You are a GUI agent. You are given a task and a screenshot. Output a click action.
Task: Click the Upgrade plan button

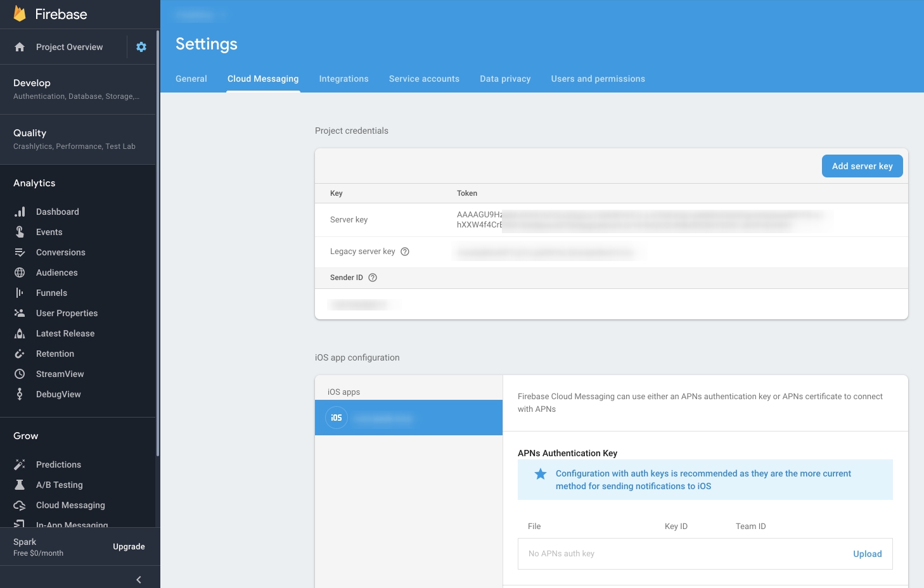[x=129, y=547]
